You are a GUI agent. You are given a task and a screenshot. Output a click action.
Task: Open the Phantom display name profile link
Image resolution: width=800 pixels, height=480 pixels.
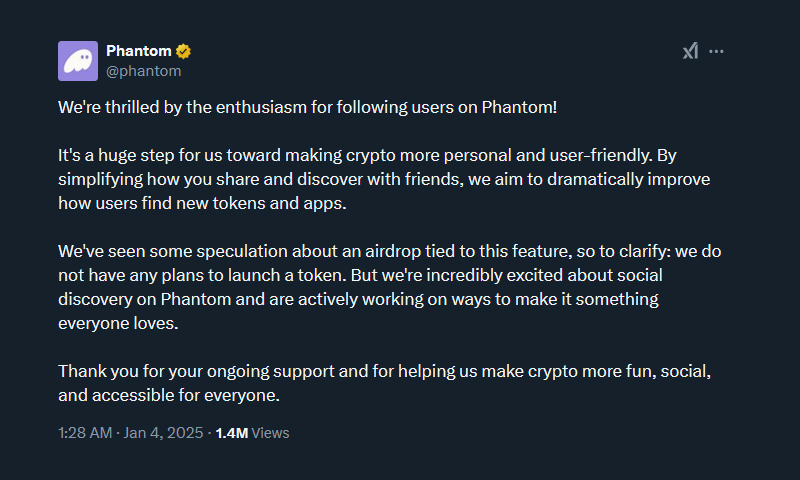(x=138, y=51)
